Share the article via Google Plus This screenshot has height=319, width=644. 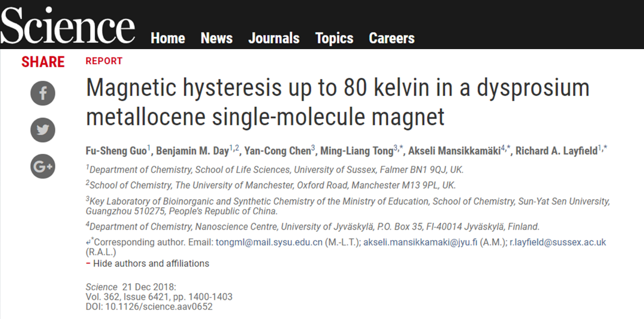pyautogui.click(x=43, y=167)
